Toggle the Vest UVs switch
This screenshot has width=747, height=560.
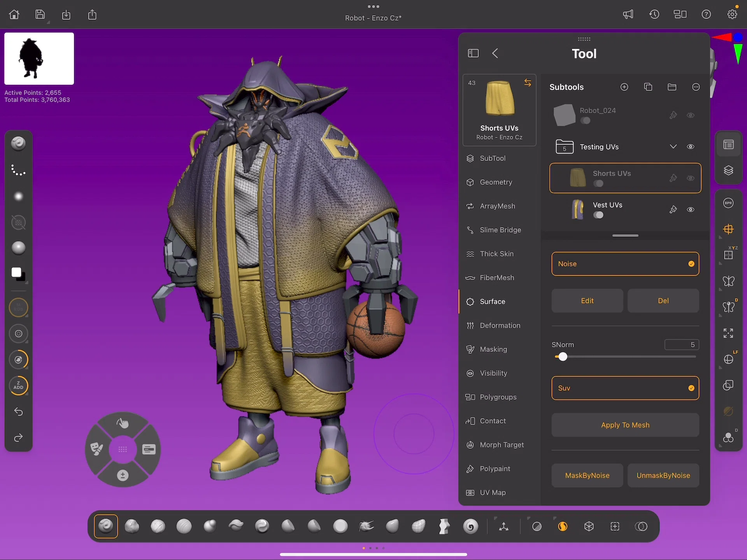[598, 215]
